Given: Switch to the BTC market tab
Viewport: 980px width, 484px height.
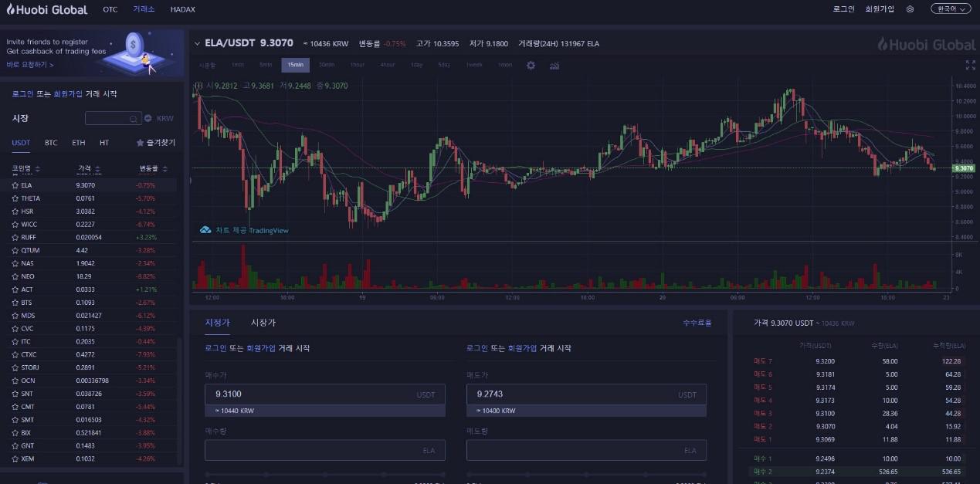Looking at the screenshot, I should pos(51,143).
